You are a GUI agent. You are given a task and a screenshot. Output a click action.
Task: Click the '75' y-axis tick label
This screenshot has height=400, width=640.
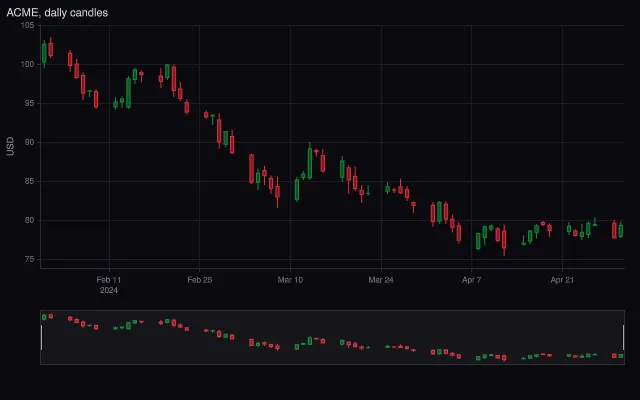29,259
